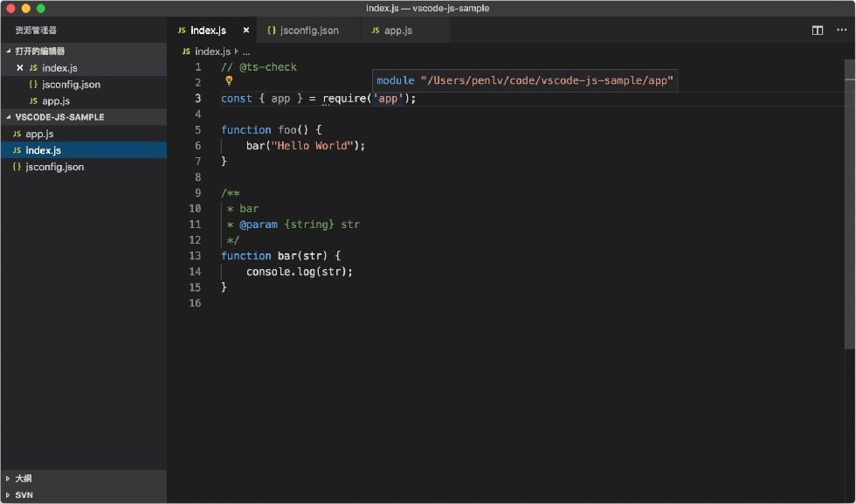856x504 pixels.
Task: Click the app identifier in const destructuring
Action: click(280, 99)
